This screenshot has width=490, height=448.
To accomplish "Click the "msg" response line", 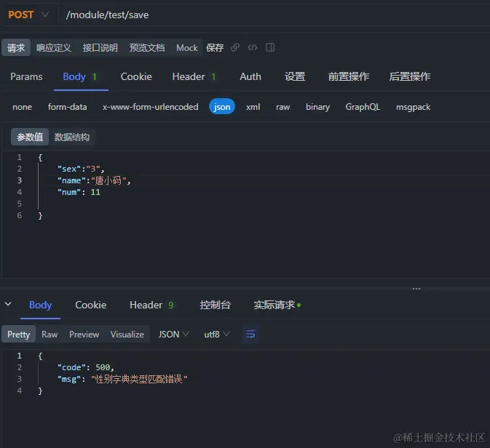I will (122, 379).
